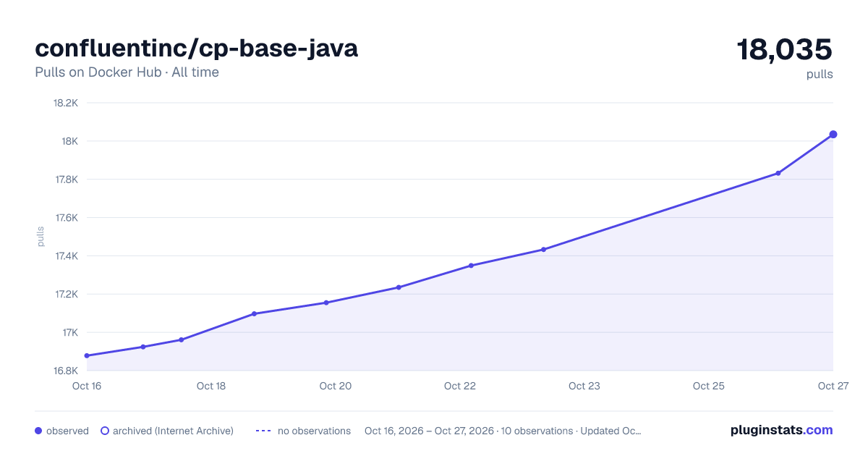
Task: Click the date range and observations footer text
Action: 503,431
